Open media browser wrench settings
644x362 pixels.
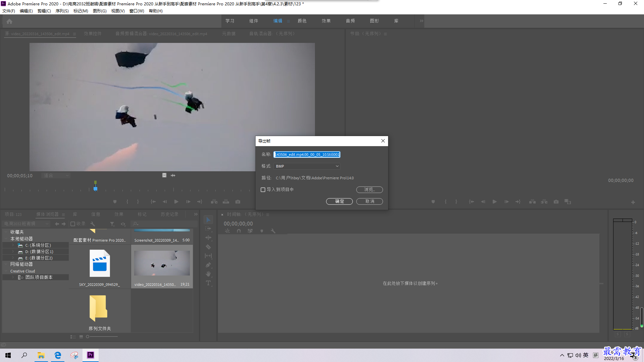tap(93, 224)
